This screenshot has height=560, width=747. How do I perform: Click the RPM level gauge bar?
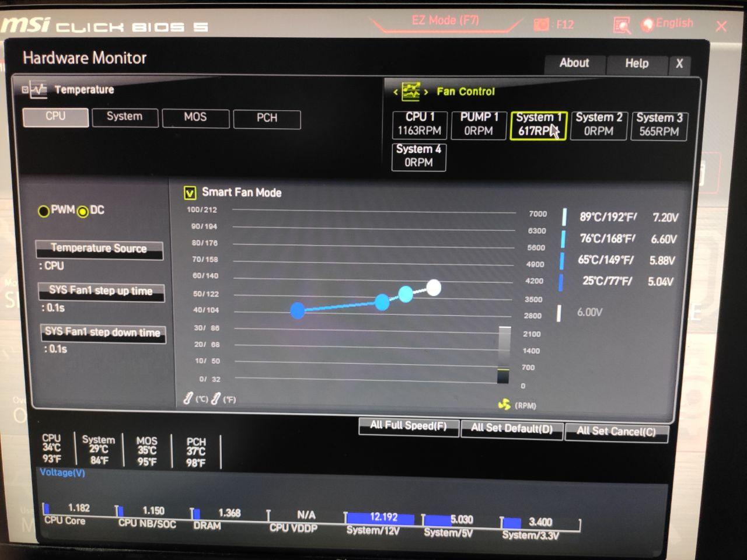tap(504, 355)
